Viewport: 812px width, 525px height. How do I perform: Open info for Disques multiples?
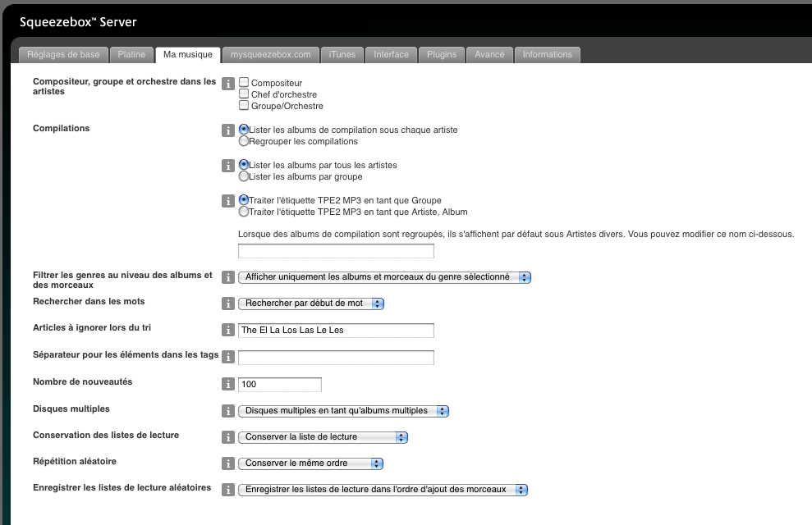click(228, 411)
